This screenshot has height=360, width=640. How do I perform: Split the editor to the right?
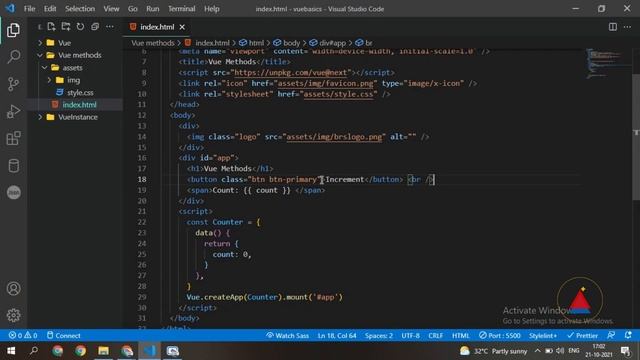click(613, 27)
